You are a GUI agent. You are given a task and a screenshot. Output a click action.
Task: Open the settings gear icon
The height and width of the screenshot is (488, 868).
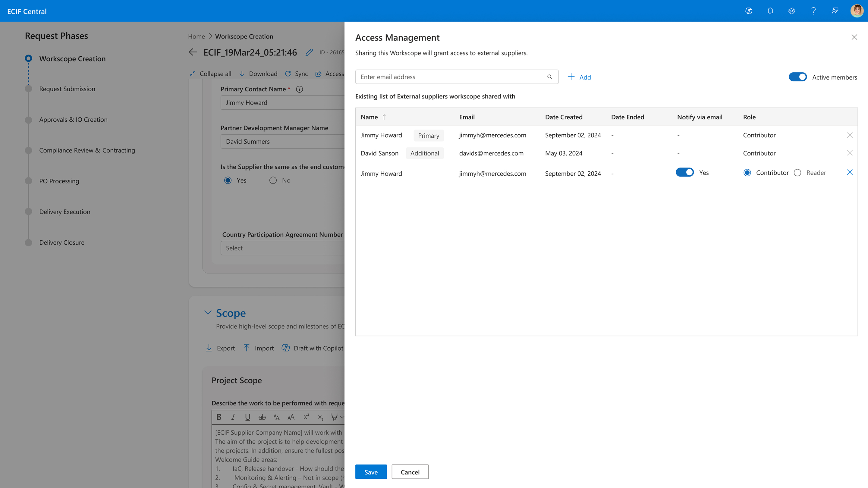(x=791, y=11)
